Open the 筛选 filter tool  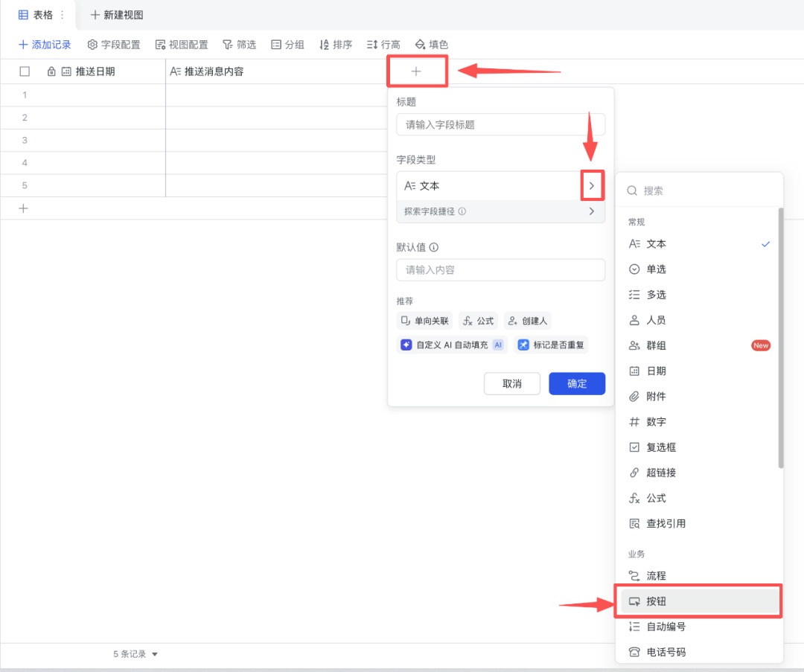tap(239, 45)
